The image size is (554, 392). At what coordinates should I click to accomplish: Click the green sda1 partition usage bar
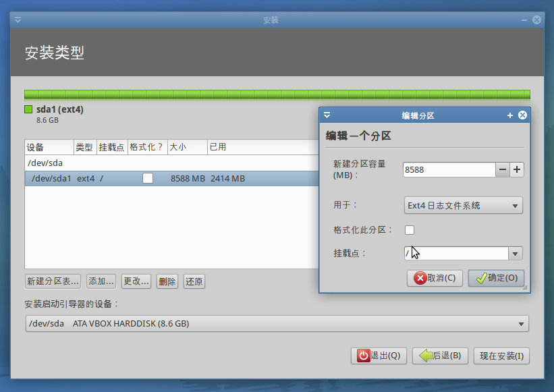pos(277,94)
